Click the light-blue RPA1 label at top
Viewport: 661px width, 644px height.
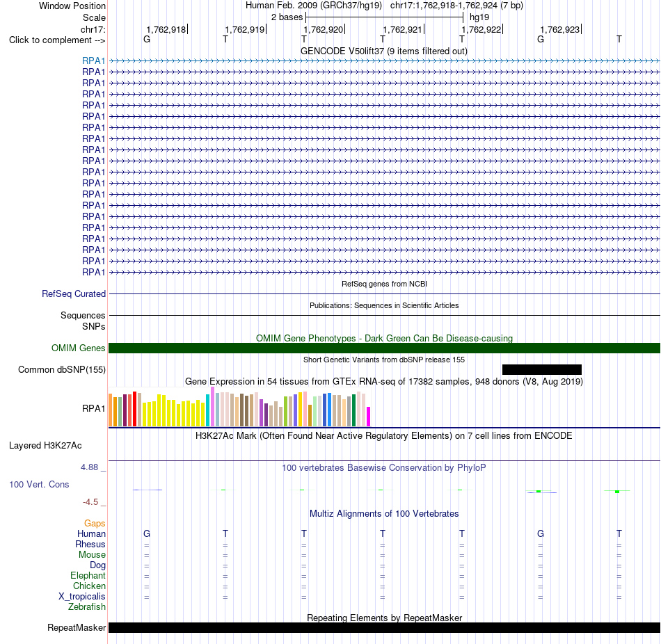tap(94, 61)
